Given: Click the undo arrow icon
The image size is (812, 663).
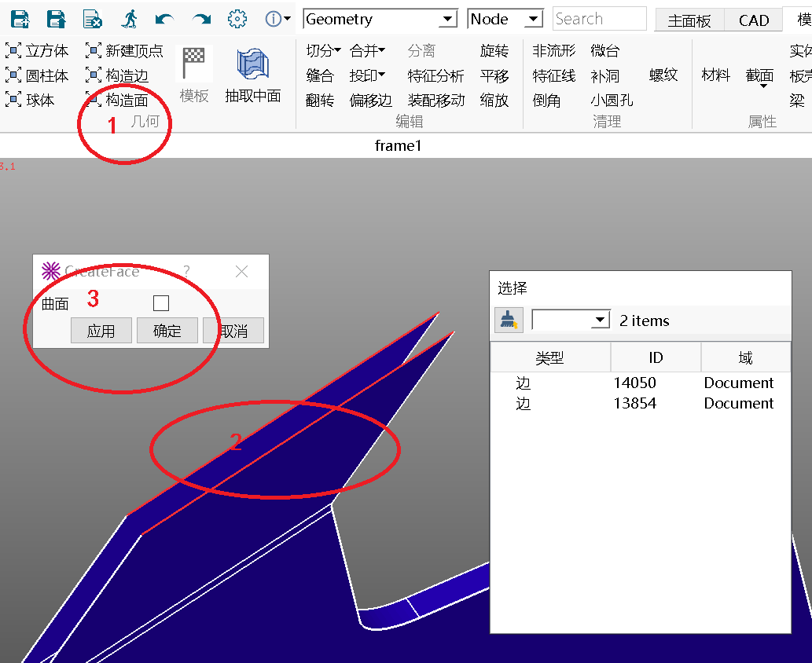Looking at the screenshot, I should pos(164,20).
